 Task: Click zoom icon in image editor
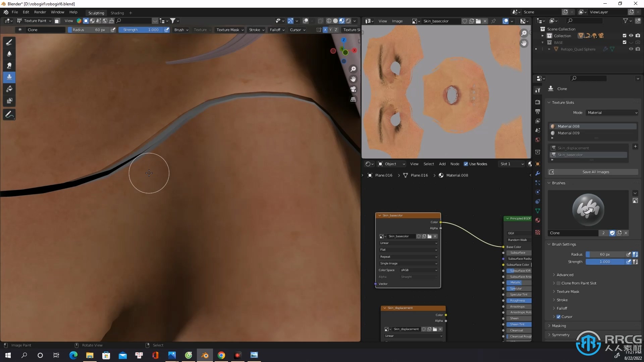coord(524,33)
